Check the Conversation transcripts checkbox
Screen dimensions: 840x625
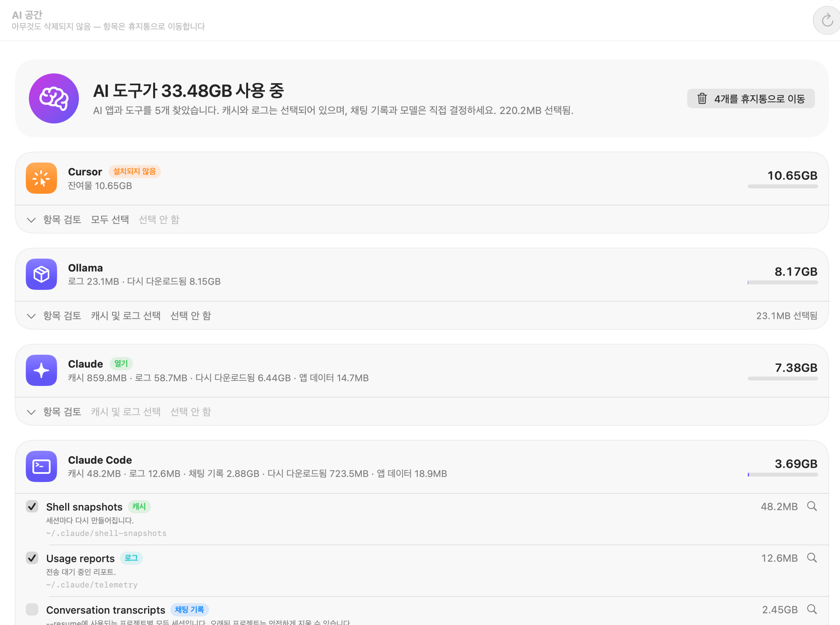click(32, 609)
